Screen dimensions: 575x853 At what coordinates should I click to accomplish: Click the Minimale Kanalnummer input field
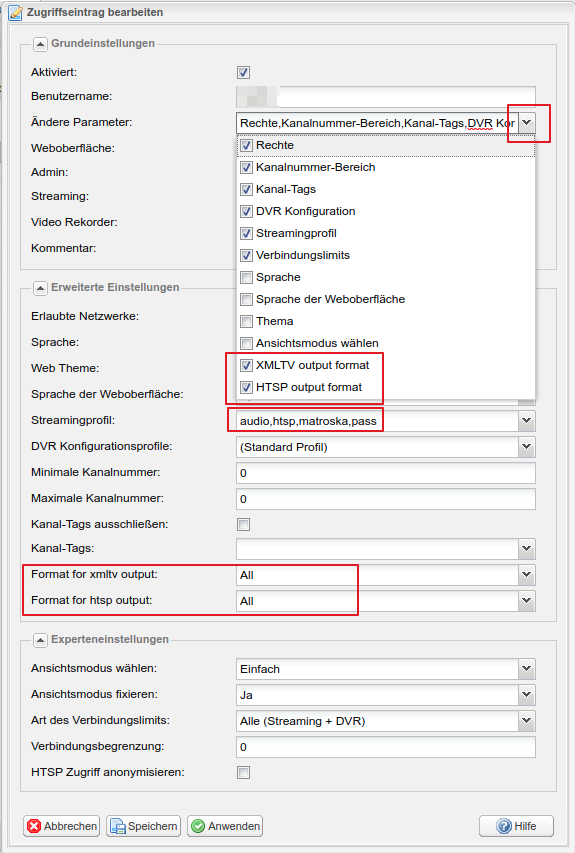386,473
